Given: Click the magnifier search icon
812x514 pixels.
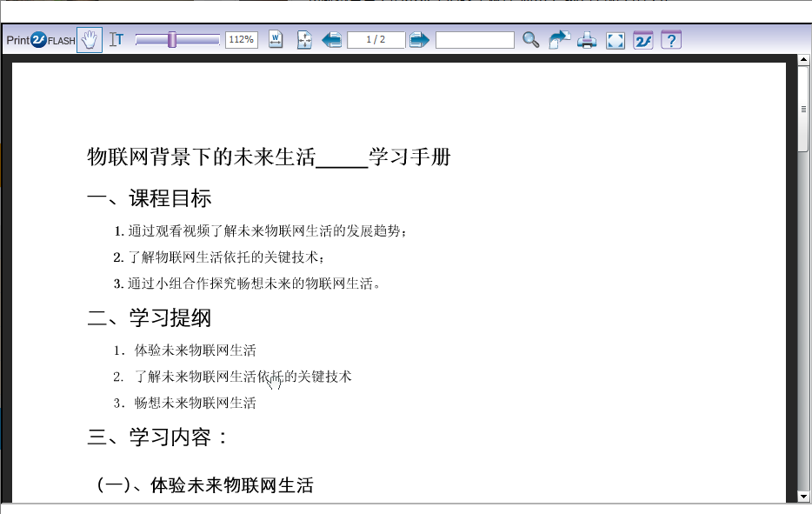Looking at the screenshot, I should point(530,40).
